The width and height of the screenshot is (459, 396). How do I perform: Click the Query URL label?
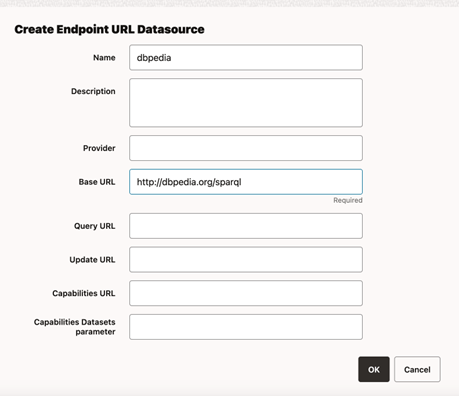click(94, 226)
